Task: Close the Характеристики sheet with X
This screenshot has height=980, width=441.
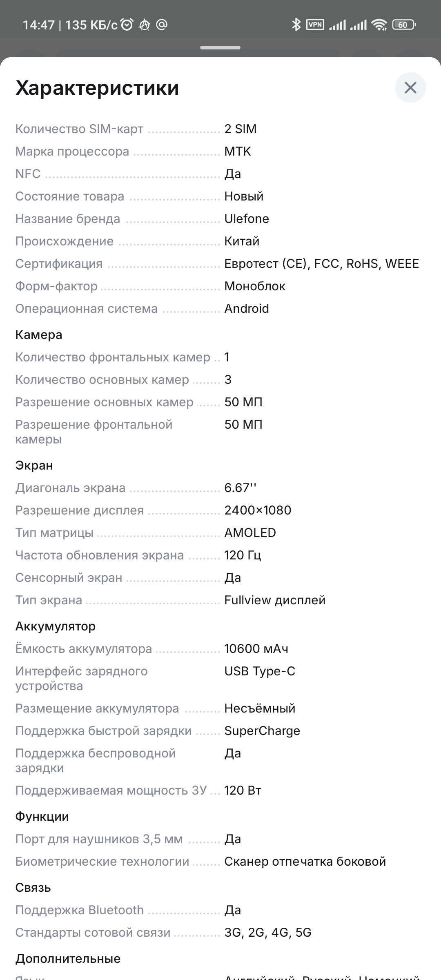Action: 410,87
